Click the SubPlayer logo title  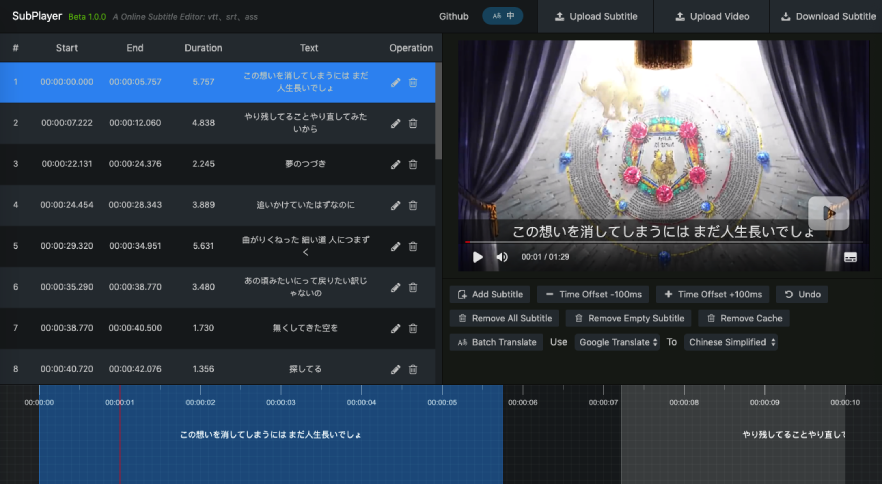37,16
